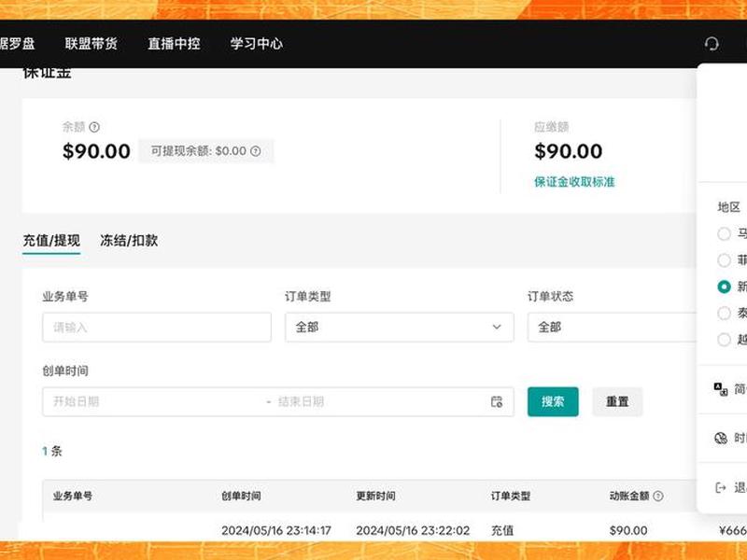Click the 重置 button
747x560 pixels.
[x=617, y=401]
